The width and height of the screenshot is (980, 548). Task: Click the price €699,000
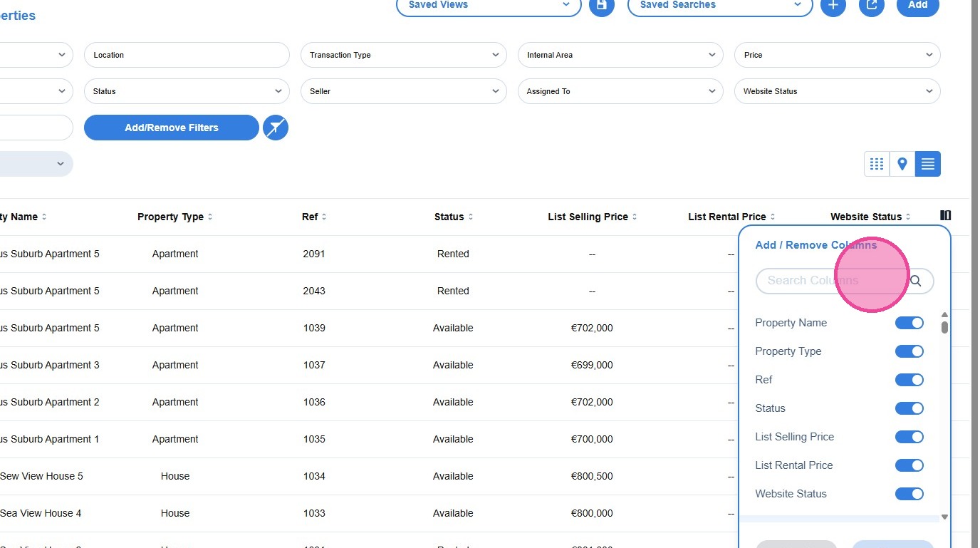click(592, 365)
